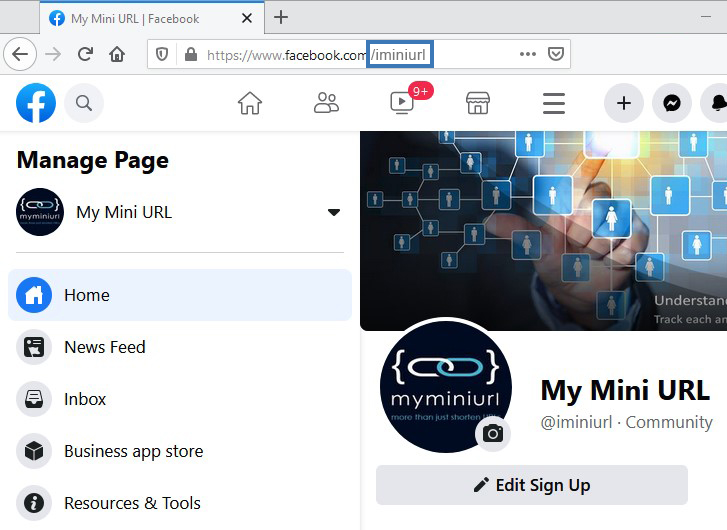Click the page cover photo

[x=543, y=230]
